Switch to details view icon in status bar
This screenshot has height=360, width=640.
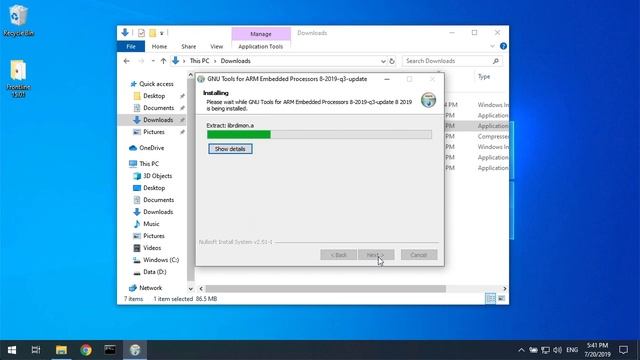point(491,299)
